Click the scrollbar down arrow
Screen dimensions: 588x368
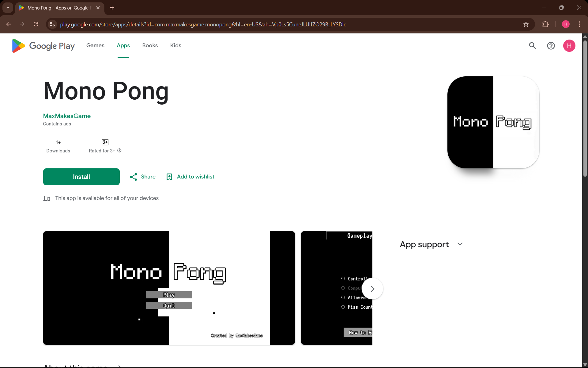point(585,365)
